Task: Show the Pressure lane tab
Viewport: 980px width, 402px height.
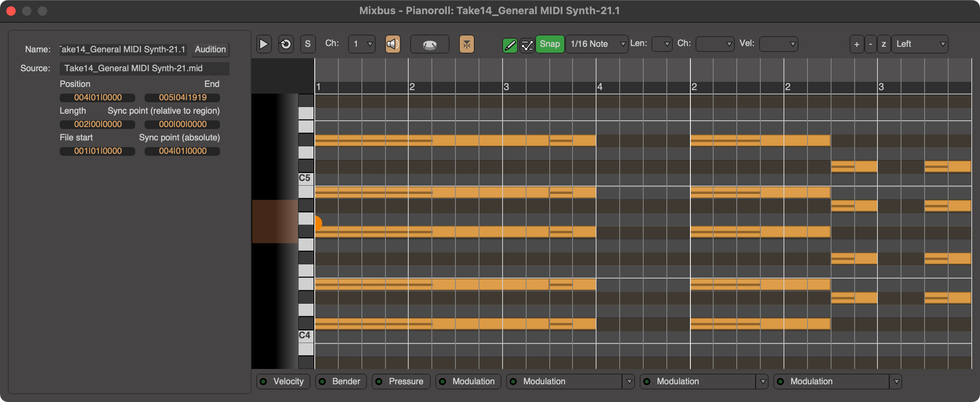Action: pos(400,381)
